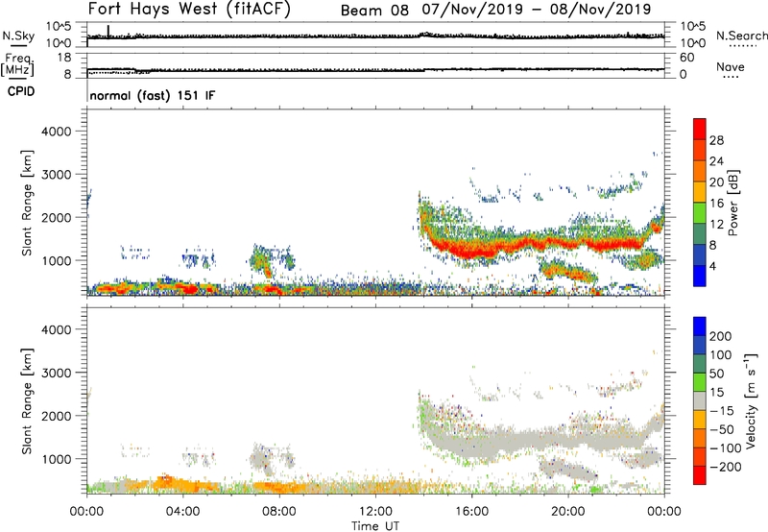Click the "-100" value on velocity scale

pyautogui.click(x=726, y=448)
